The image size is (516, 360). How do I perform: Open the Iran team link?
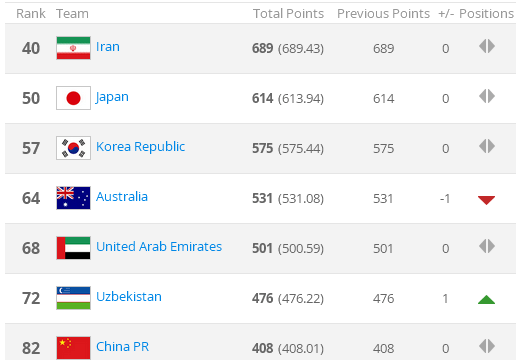pos(108,47)
